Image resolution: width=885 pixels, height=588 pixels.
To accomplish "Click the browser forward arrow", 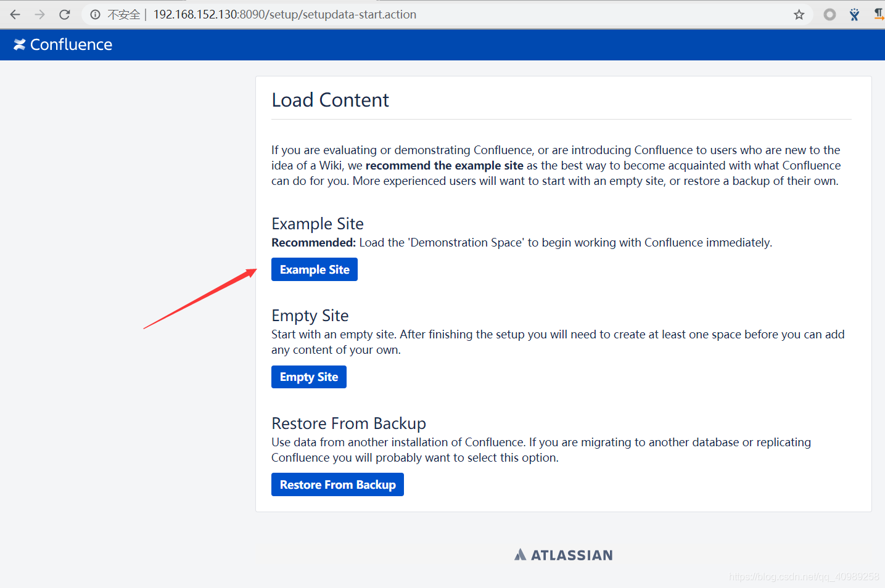I will click(40, 14).
